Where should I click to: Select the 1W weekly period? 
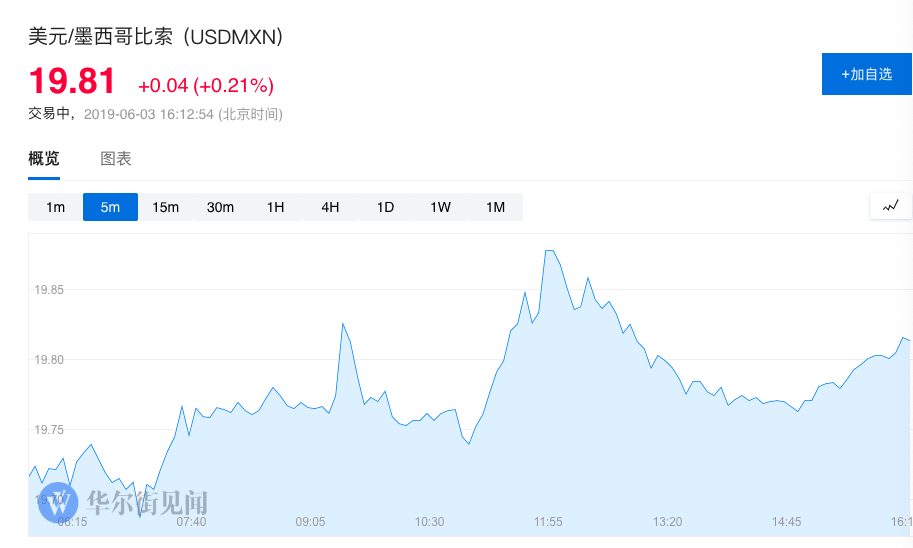pyautogui.click(x=440, y=207)
